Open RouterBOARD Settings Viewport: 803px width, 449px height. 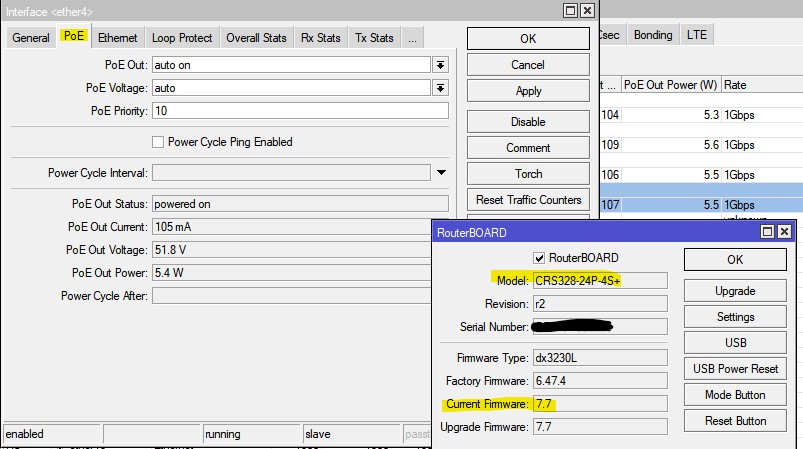735,317
